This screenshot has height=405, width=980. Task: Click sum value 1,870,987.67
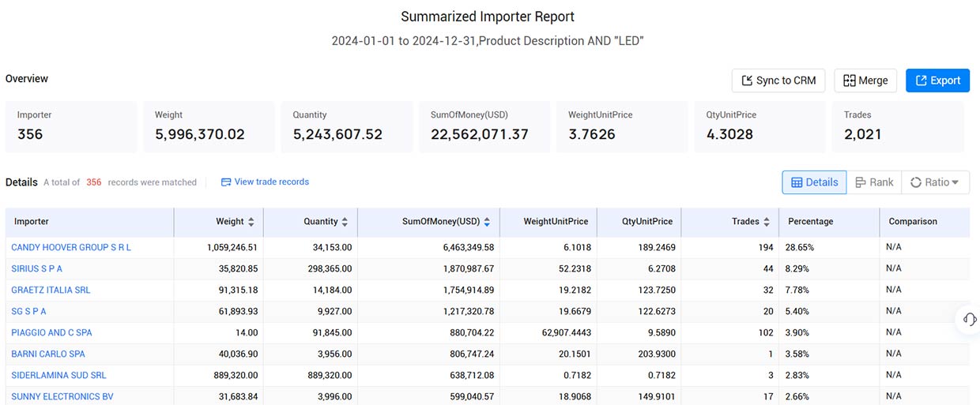(x=467, y=268)
